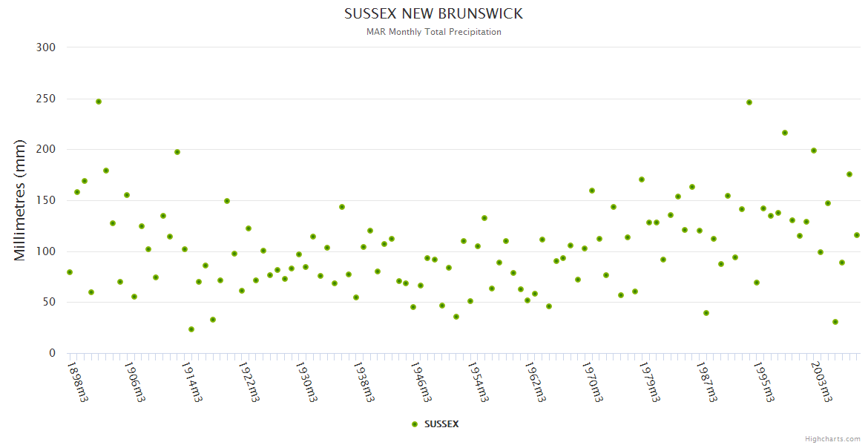The image size is (868, 445).
Task: Open the Highcharts.com credits link
Action: click(x=832, y=439)
